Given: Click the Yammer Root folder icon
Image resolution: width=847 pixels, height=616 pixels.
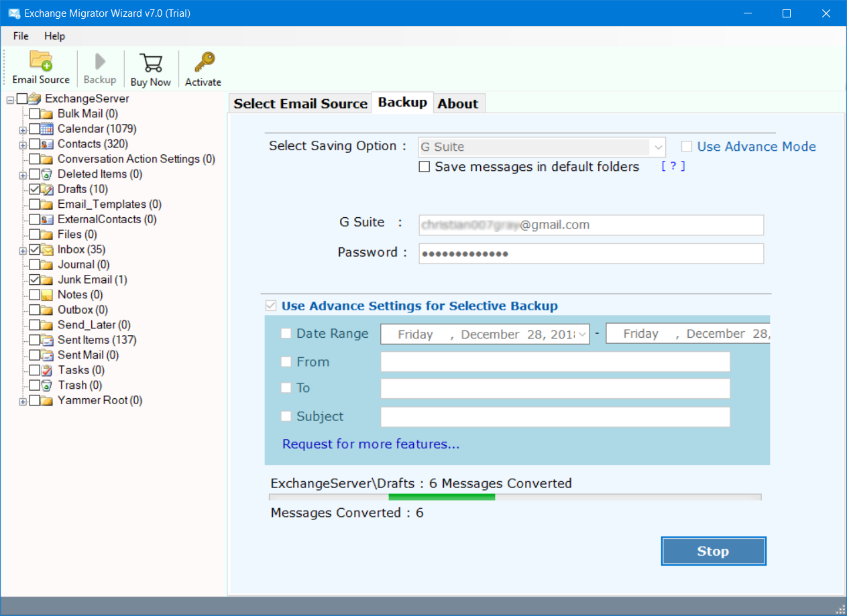Looking at the screenshot, I should tap(47, 400).
